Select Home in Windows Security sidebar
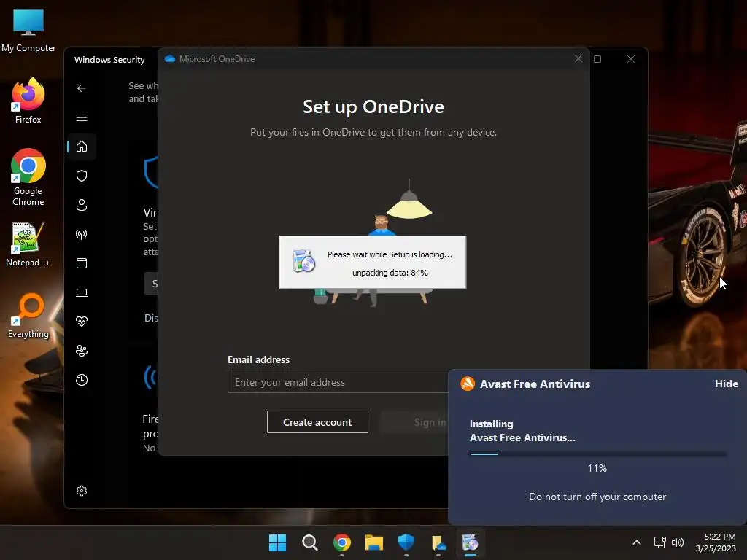The height and width of the screenshot is (560, 747). [x=82, y=146]
